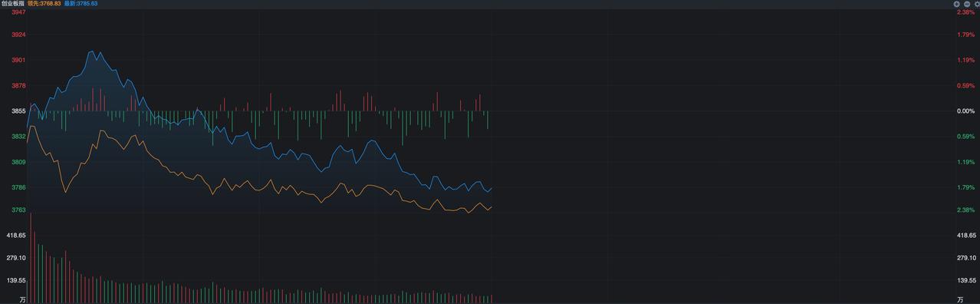Click the left 万 unit label
980x304 pixels.
click(22, 299)
